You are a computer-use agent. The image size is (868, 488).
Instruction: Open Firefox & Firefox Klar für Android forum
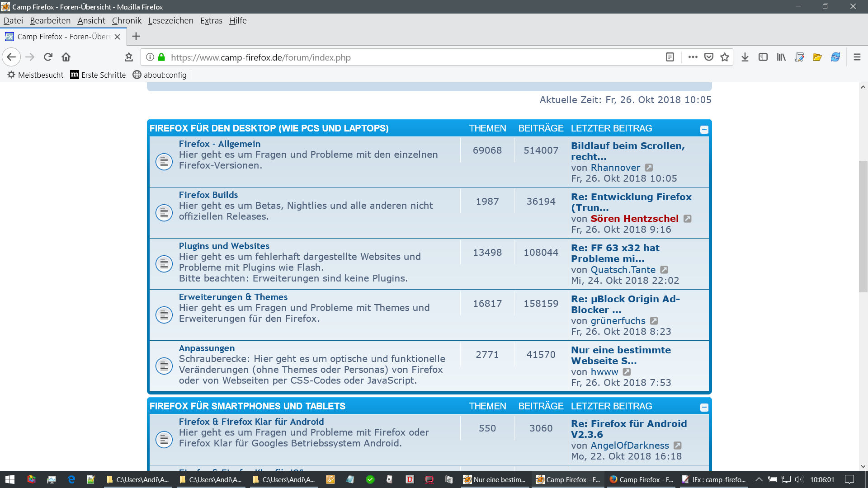251,422
